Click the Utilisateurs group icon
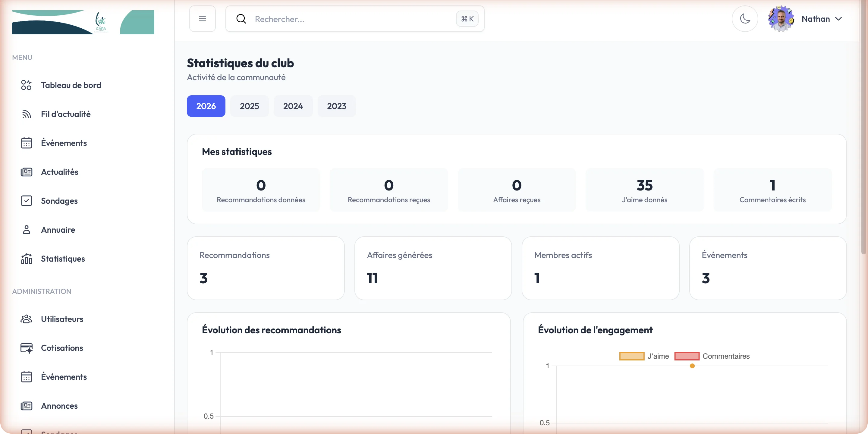Viewport: 868px width, 434px height. coord(26,319)
